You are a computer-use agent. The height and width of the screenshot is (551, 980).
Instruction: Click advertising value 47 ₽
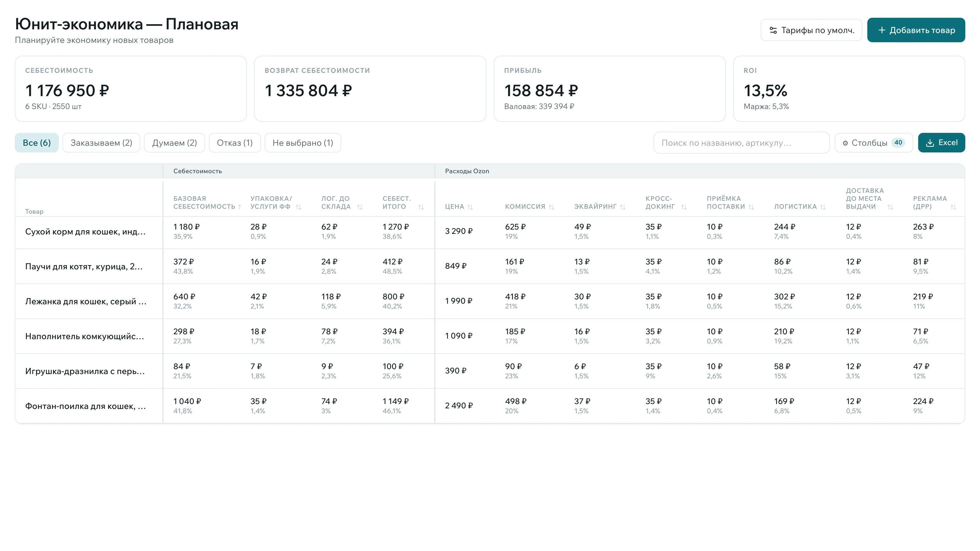(x=921, y=367)
